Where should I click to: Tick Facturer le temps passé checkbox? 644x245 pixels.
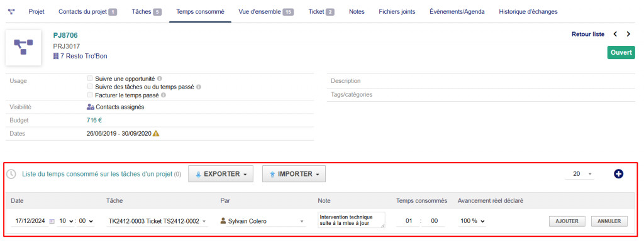(89, 95)
